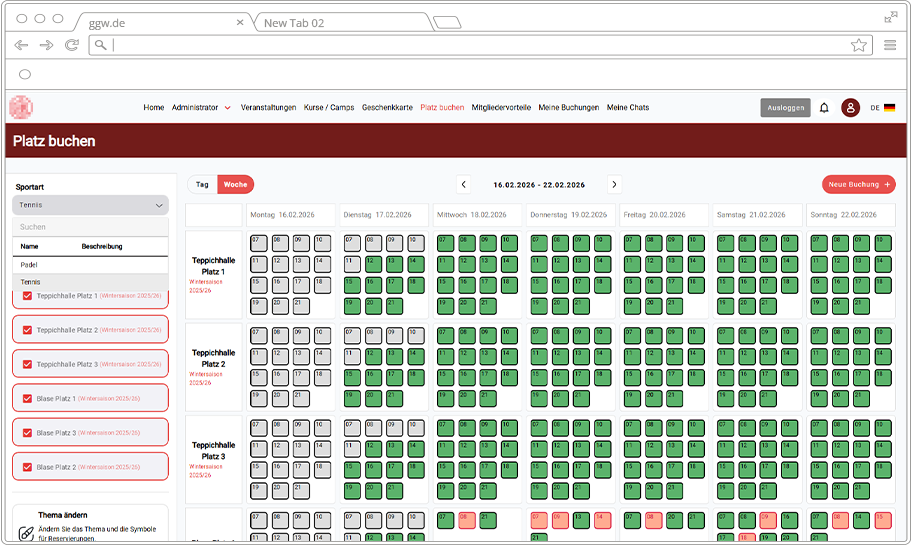
Task: Go to next week with right chevron
Action: (x=614, y=185)
